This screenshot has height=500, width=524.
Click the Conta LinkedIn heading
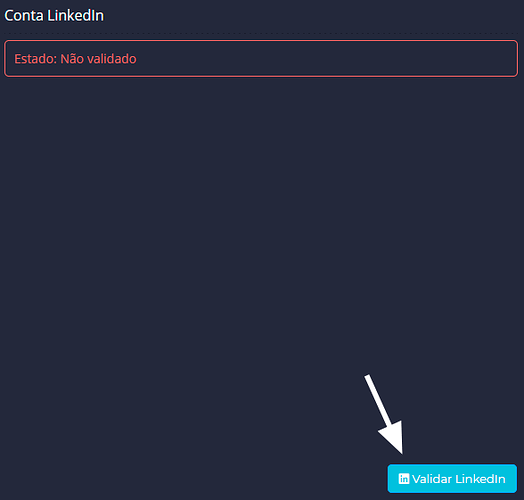coord(54,15)
